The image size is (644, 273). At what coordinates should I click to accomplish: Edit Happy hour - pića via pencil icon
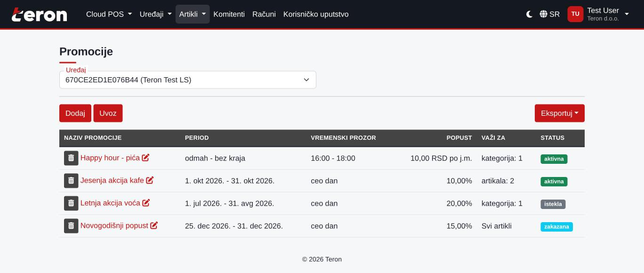tap(145, 158)
